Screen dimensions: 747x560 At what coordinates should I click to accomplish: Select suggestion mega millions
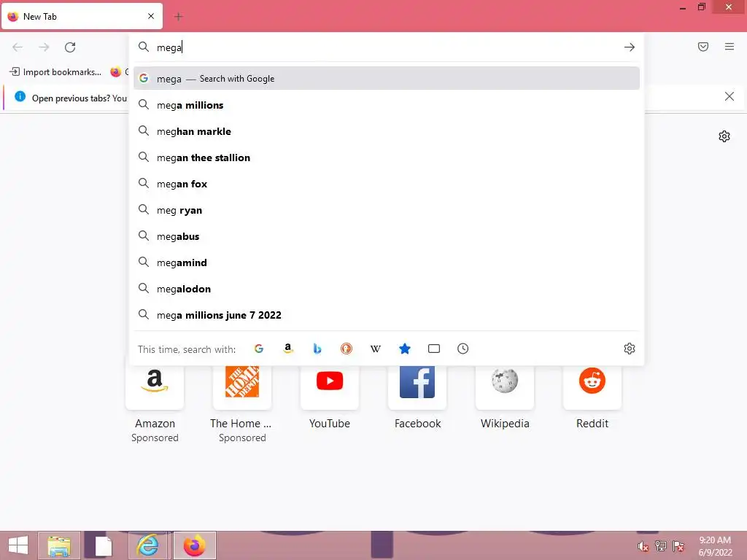click(x=387, y=105)
